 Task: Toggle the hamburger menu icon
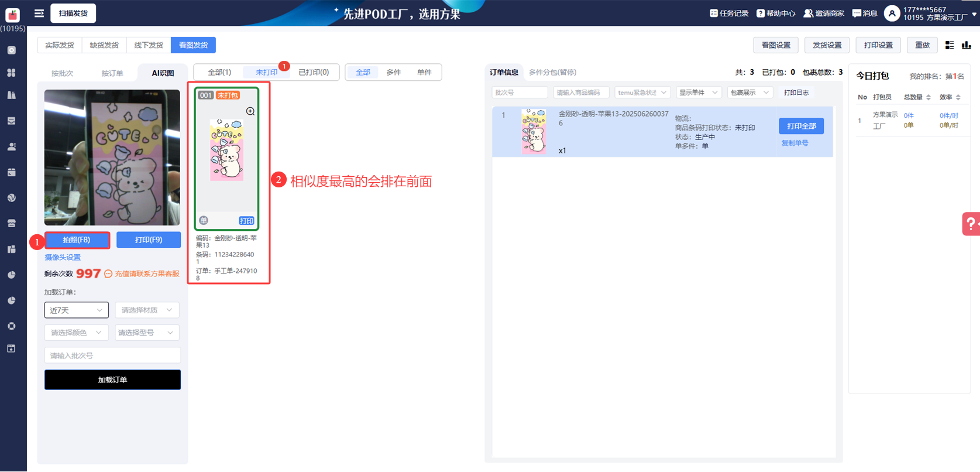click(x=39, y=13)
